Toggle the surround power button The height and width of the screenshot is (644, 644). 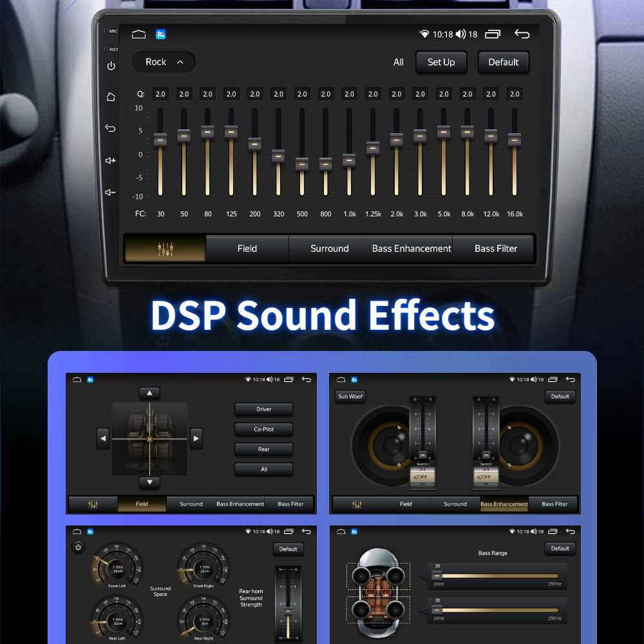pos(78,547)
